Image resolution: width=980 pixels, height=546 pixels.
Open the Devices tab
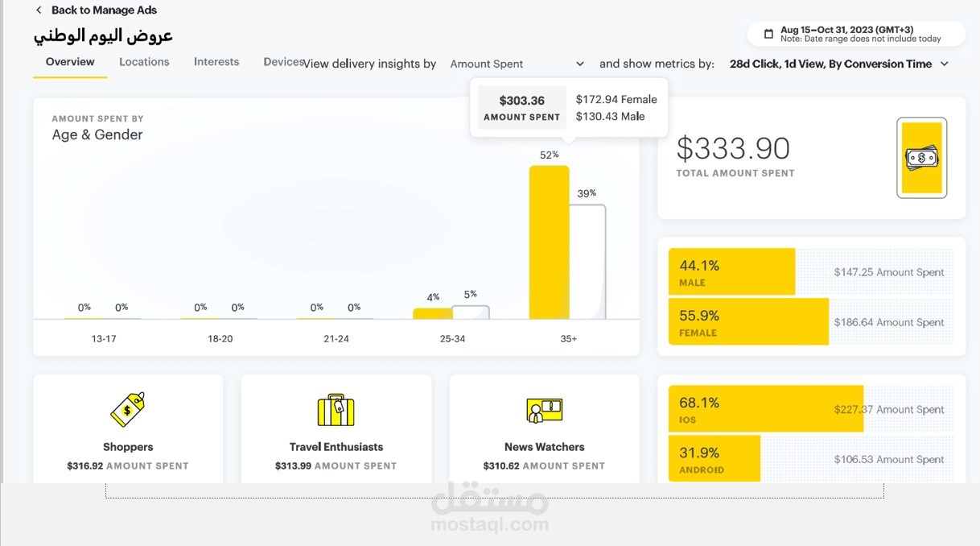283,62
